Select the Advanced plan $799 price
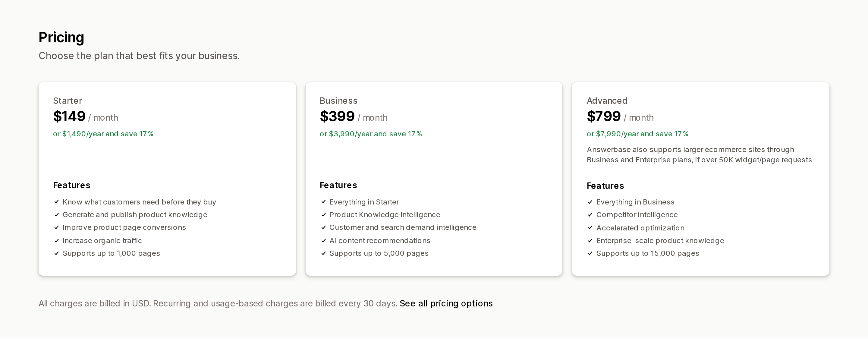This screenshot has height=339, width=868. (604, 116)
